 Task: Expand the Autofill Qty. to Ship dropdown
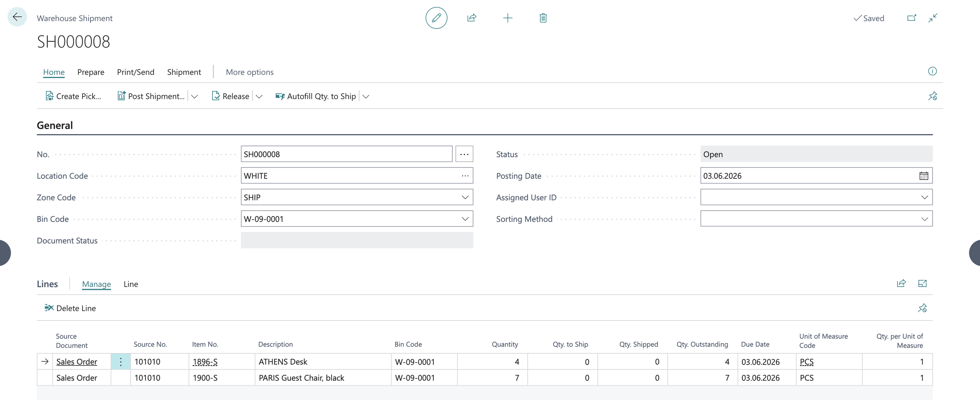(366, 96)
